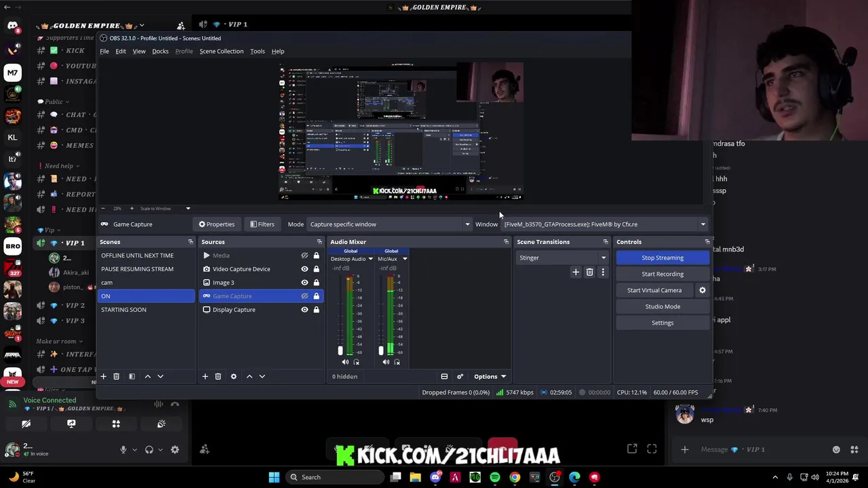868x488 pixels.
Task: Expand Mic/Aux channel menu arrow
Action: [405, 259]
